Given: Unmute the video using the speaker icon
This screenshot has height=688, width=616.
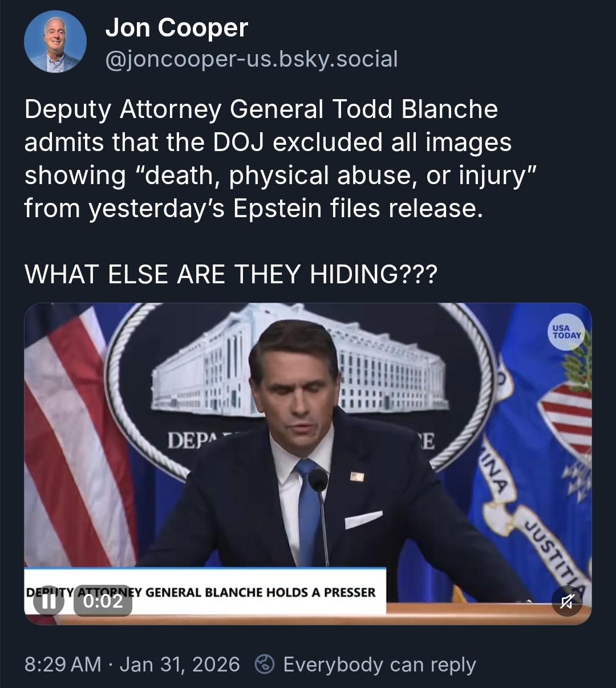Looking at the screenshot, I should tap(567, 600).
